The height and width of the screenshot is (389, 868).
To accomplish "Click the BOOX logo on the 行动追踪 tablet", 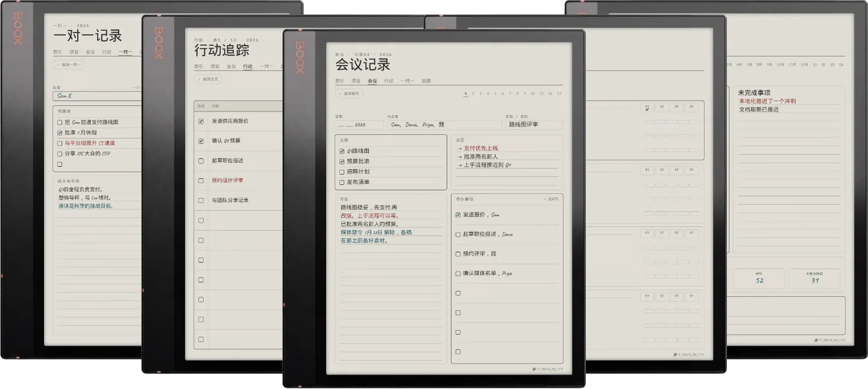I will [159, 43].
